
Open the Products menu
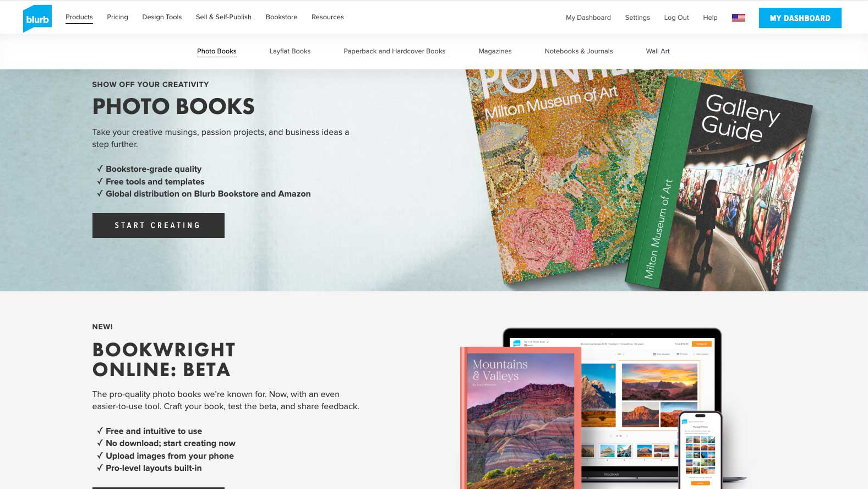click(x=79, y=17)
